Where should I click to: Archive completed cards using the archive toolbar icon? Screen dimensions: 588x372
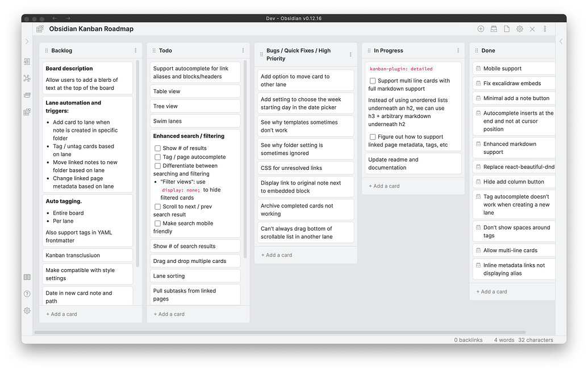coord(493,29)
